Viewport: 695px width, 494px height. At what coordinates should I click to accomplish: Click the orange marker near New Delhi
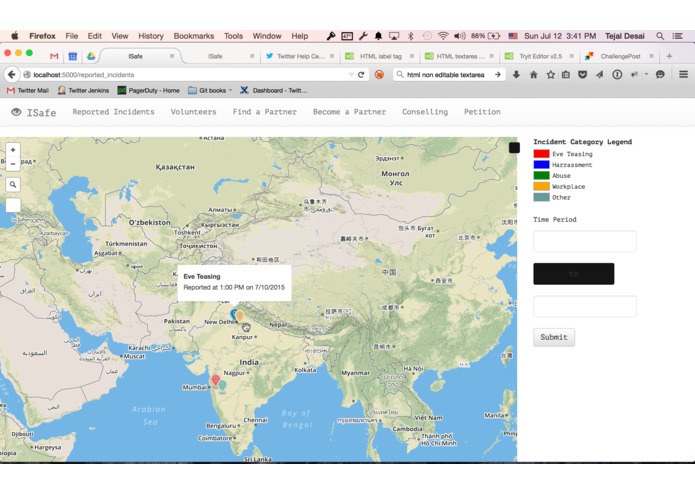pos(240,316)
